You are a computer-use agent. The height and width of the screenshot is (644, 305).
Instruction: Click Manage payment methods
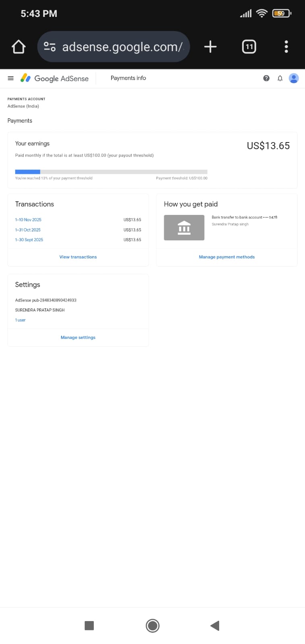[227, 257]
